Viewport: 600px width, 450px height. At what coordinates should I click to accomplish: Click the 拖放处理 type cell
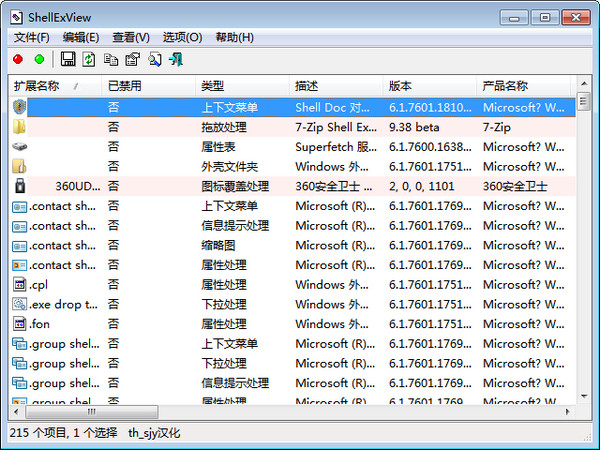coord(224,127)
